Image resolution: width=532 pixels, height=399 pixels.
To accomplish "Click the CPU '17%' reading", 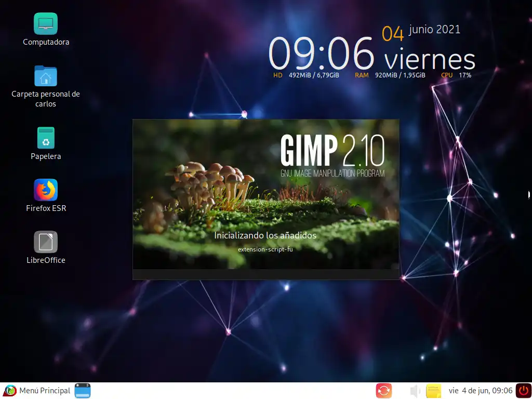I will [465, 75].
